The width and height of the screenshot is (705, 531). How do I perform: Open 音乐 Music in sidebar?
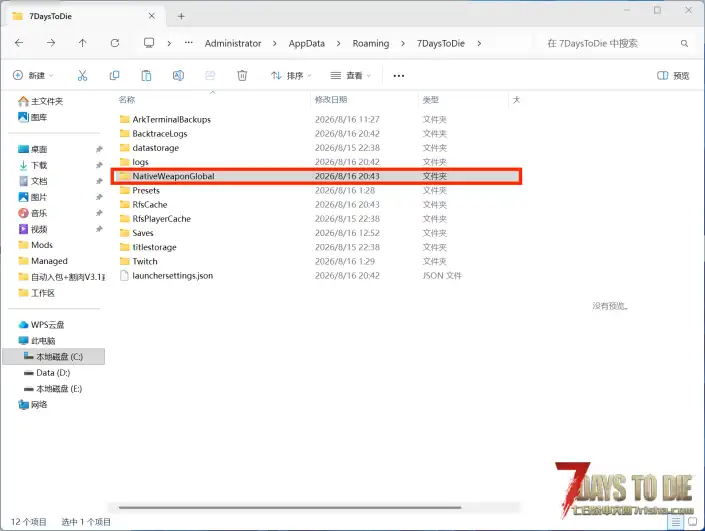(x=32, y=213)
